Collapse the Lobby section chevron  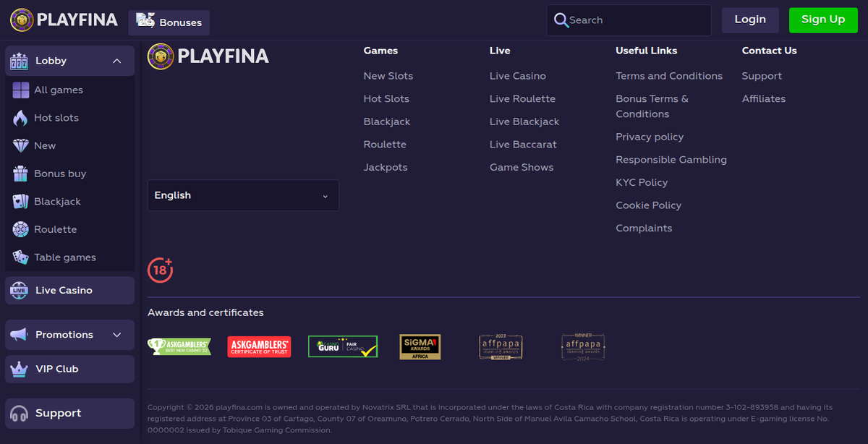click(x=117, y=61)
